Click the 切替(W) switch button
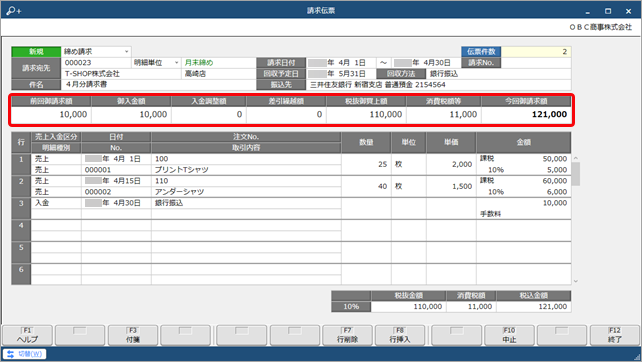This screenshot has height=362, width=642. pos(25,354)
